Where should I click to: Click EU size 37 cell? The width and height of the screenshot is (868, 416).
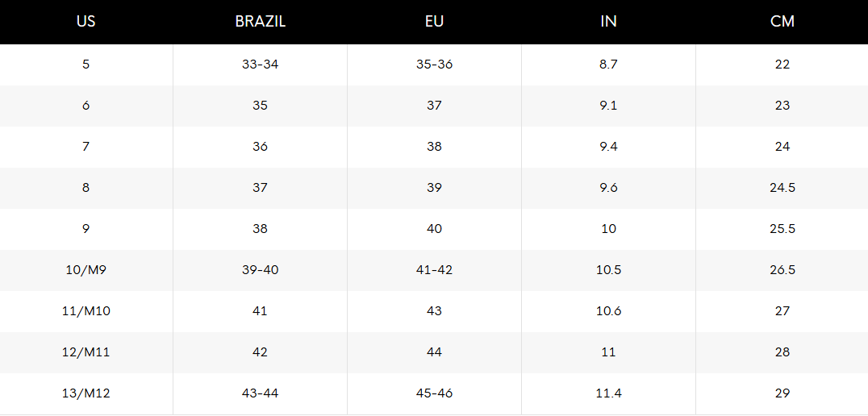coord(434,106)
